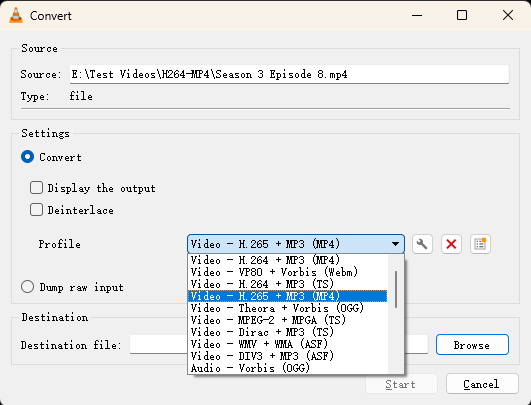The width and height of the screenshot is (531, 405).
Task: Choose Video - H.264 + MP3 (MP4) profile
Action: (288, 260)
